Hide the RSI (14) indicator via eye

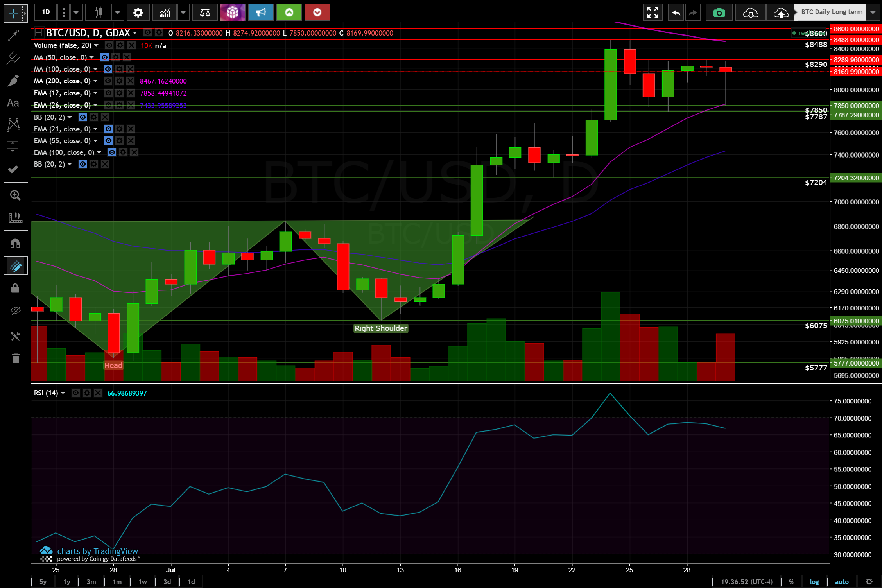(76, 393)
